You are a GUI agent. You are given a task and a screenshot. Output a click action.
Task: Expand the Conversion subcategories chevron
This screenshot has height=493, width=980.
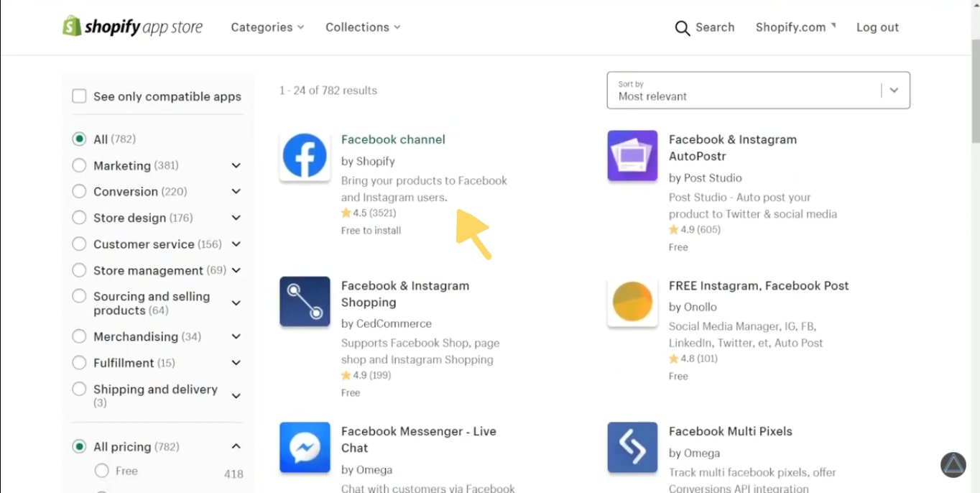coord(236,191)
